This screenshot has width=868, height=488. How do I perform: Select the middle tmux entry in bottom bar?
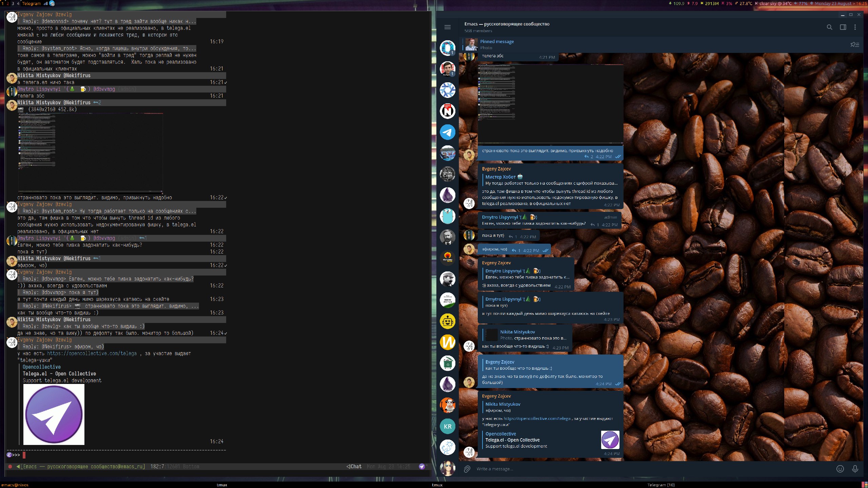click(x=437, y=485)
